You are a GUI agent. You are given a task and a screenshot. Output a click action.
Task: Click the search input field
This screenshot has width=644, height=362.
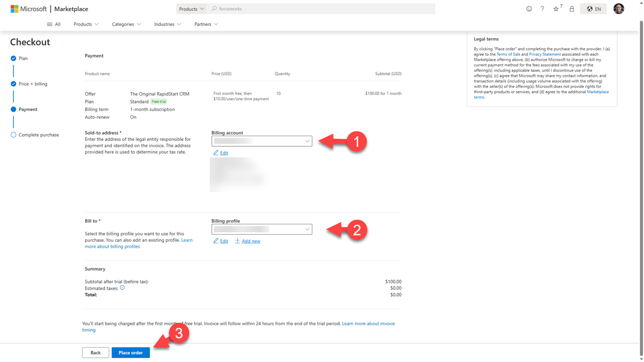322,9
